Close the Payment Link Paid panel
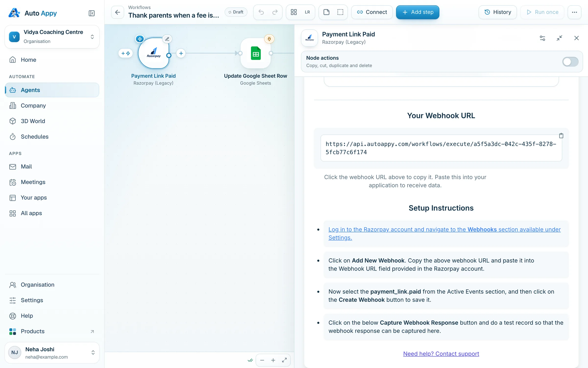The height and width of the screenshot is (368, 588). [x=576, y=38]
